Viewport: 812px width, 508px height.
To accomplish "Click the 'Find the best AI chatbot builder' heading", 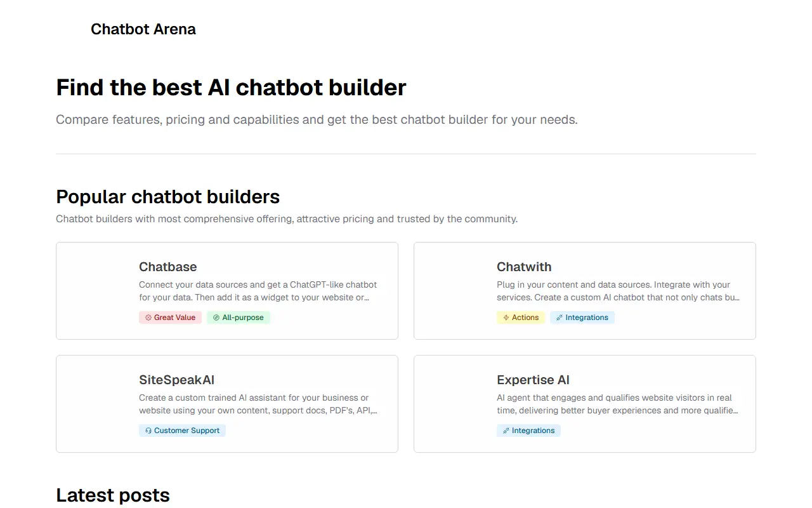I will pyautogui.click(x=231, y=88).
